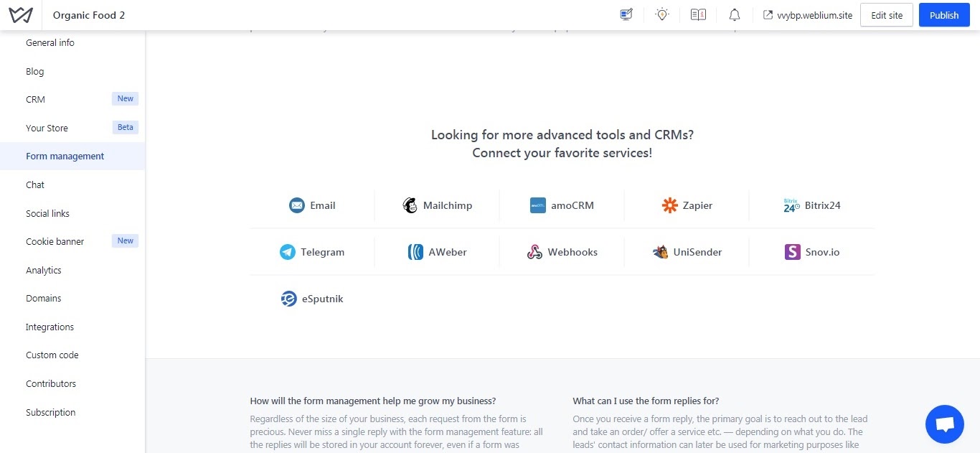Viewport: 980px width, 453px height.
Task: Choose the UniSender integration label
Action: 697,252
